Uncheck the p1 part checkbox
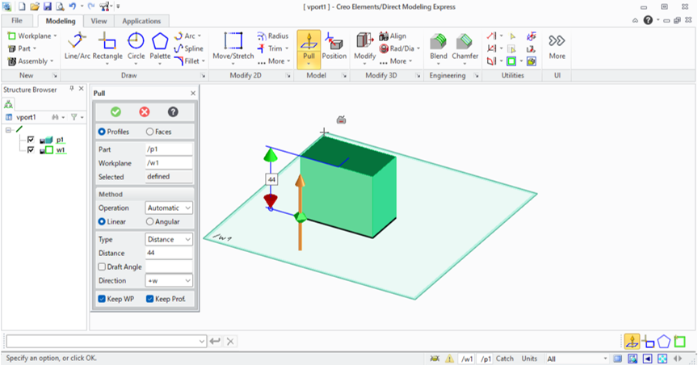Image resolution: width=698 pixels, height=365 pixels. 30,139
